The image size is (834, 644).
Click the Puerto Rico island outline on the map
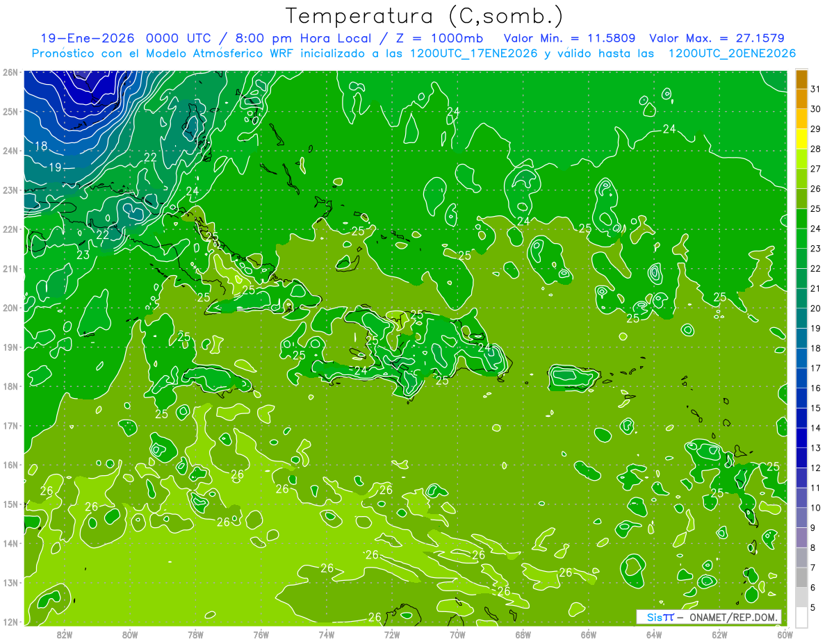click(x=573, y=378)
